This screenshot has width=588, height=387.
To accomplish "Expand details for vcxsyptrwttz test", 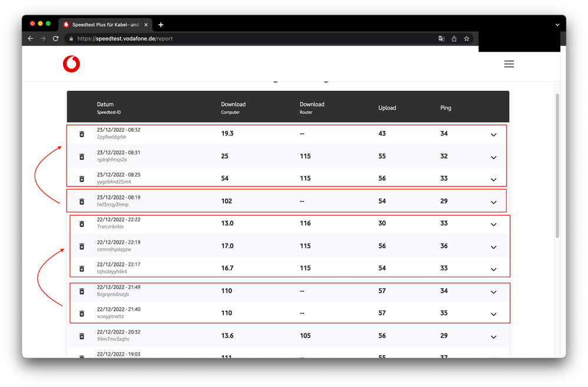I will (494, 314).
